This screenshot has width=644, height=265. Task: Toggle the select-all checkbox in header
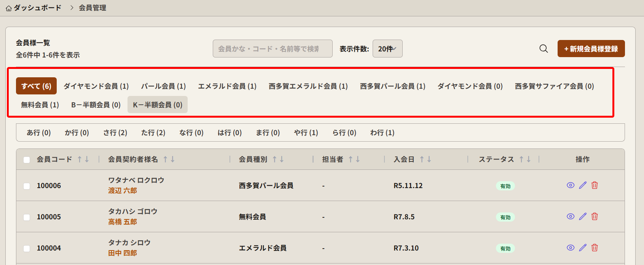[27, 160]
